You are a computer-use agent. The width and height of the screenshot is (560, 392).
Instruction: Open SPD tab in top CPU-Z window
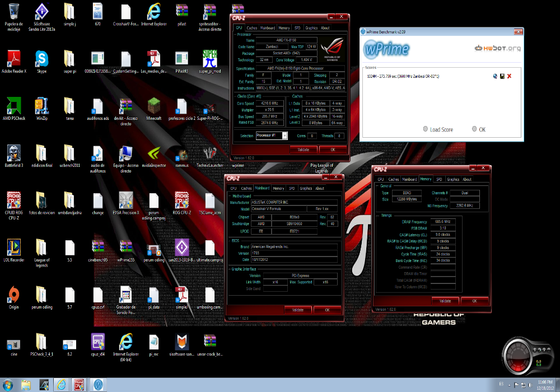point(297,28)
